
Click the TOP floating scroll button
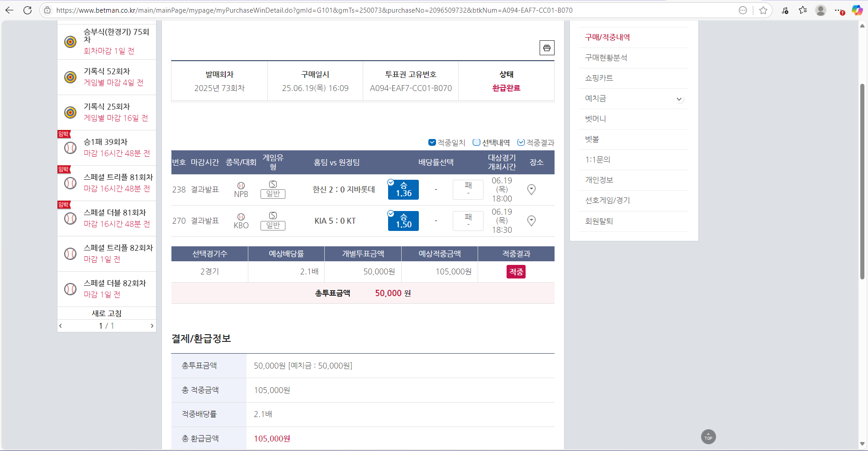pyautogui.click(x=708, y=437)
